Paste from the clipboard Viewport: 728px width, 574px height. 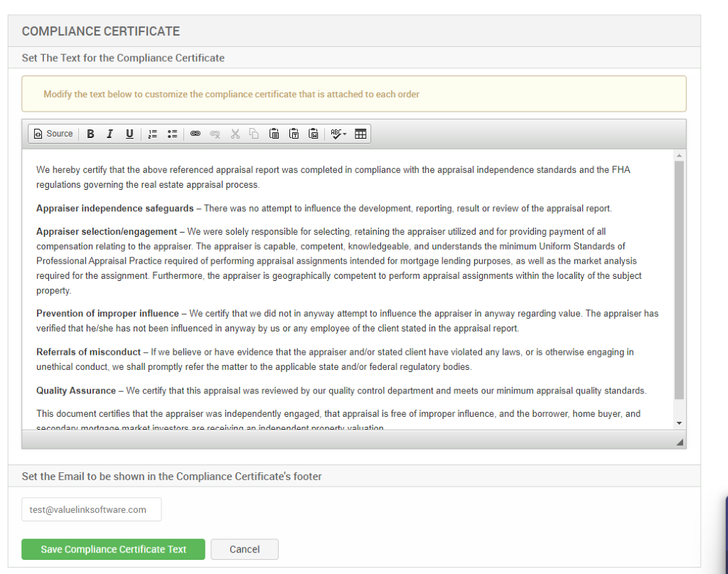tap(274, 134)
